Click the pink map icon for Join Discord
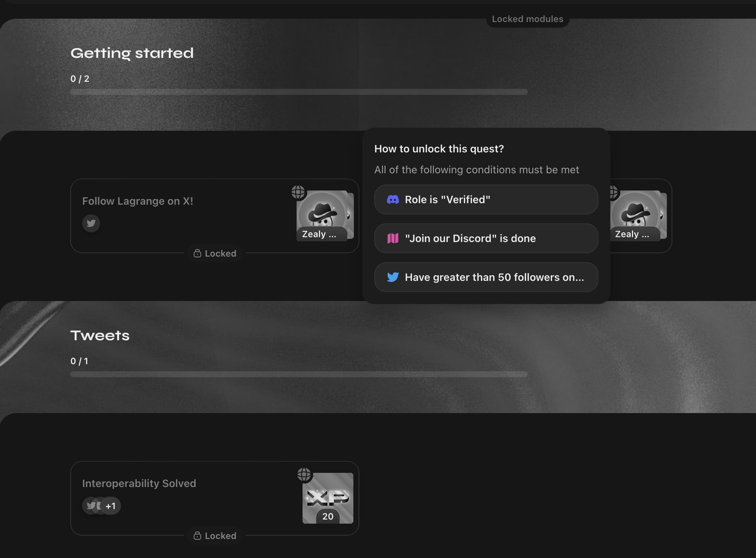 [x=393, y=238]
